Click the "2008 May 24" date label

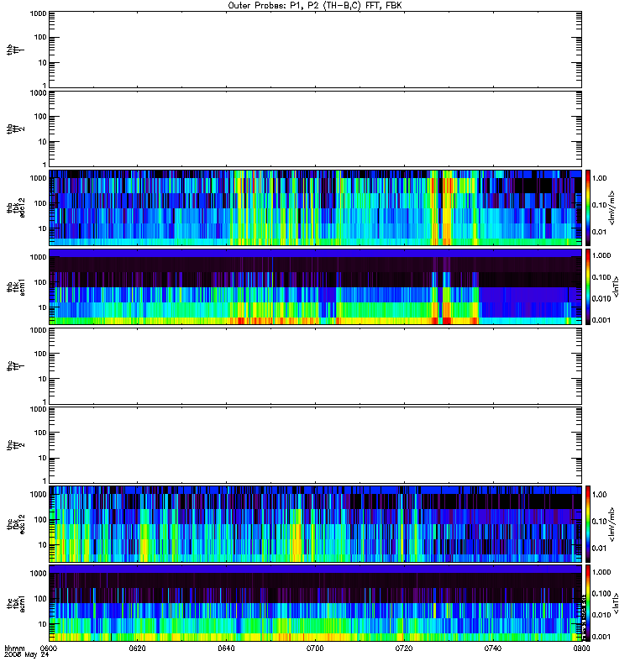[27, 655]
